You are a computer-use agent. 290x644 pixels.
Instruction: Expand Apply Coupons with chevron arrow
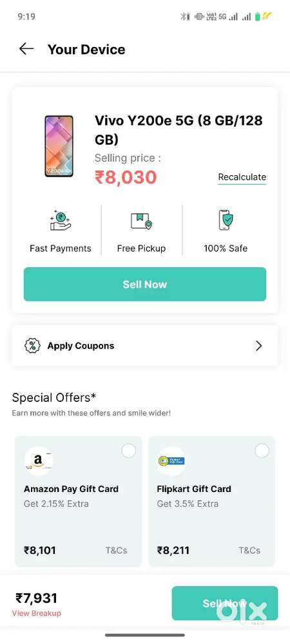[x=259, y=346]
